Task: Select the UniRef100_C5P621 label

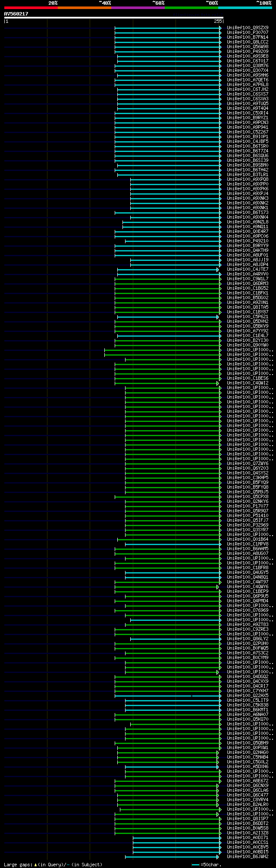Action: click(x=248, y=316)
